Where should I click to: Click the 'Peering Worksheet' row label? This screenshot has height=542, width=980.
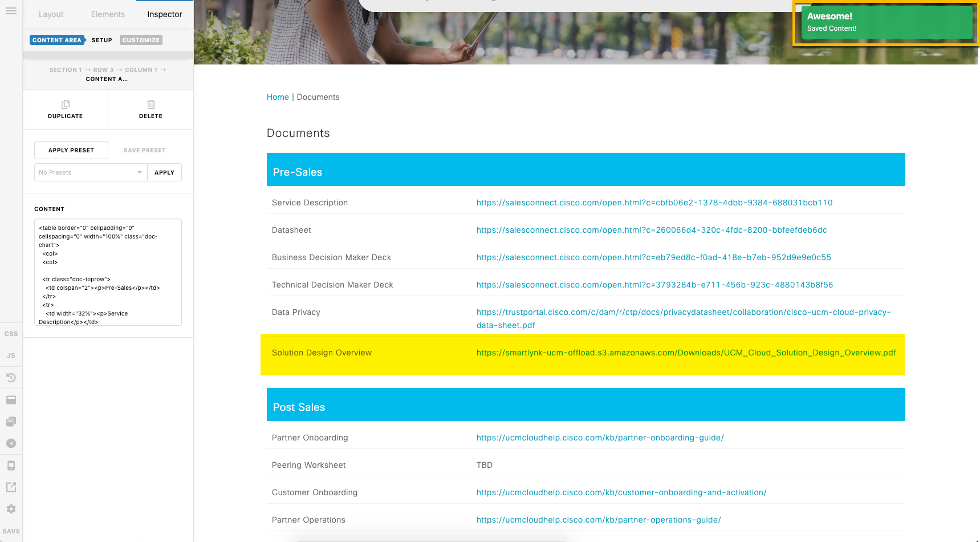click(x=308, y=465)
